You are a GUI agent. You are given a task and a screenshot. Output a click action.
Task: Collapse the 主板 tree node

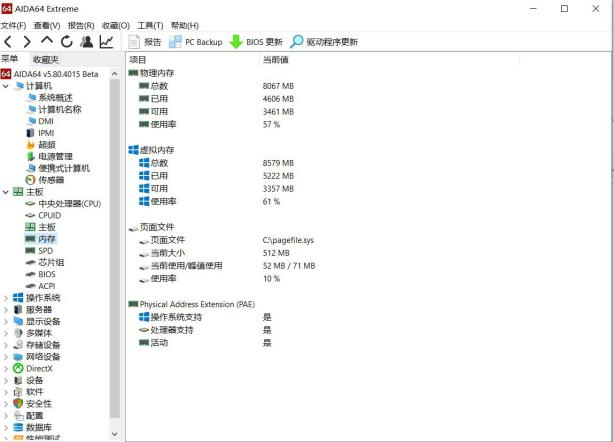(5, 192)
